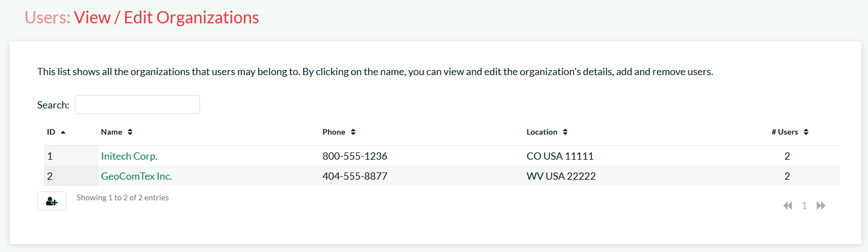Click the CO USA 11111 location cell
Image resolution: width=868 pixels, height=252 pixels.
click(x=560, y=156)
